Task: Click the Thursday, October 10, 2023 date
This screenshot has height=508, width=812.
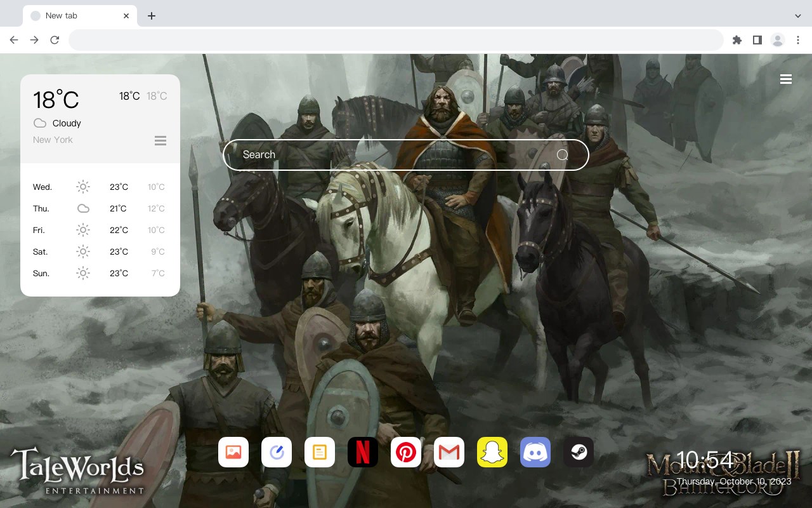Action: pyautogui.click(x=734, y=481)
